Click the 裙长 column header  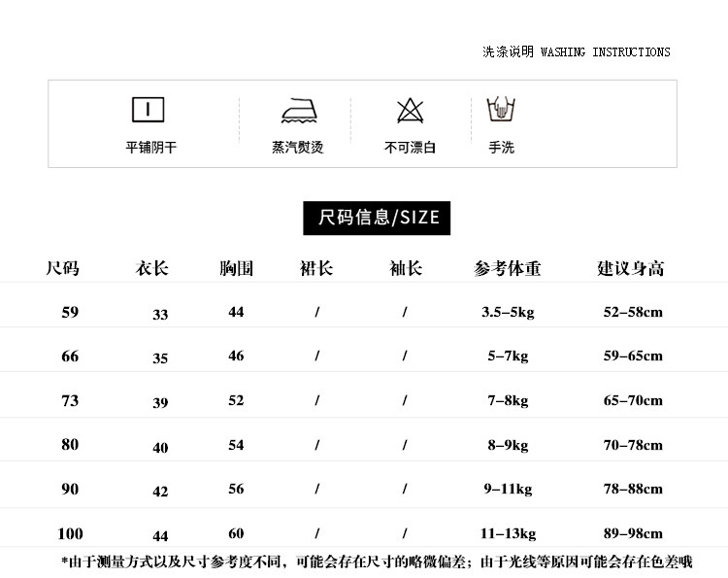pos(316,268)
